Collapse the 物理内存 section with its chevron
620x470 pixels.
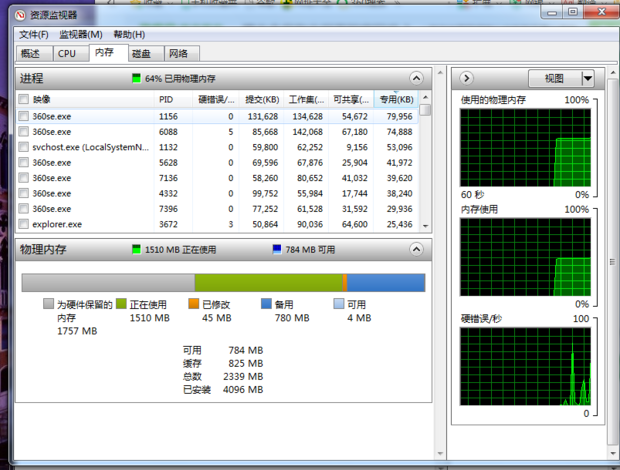point(416,249)
